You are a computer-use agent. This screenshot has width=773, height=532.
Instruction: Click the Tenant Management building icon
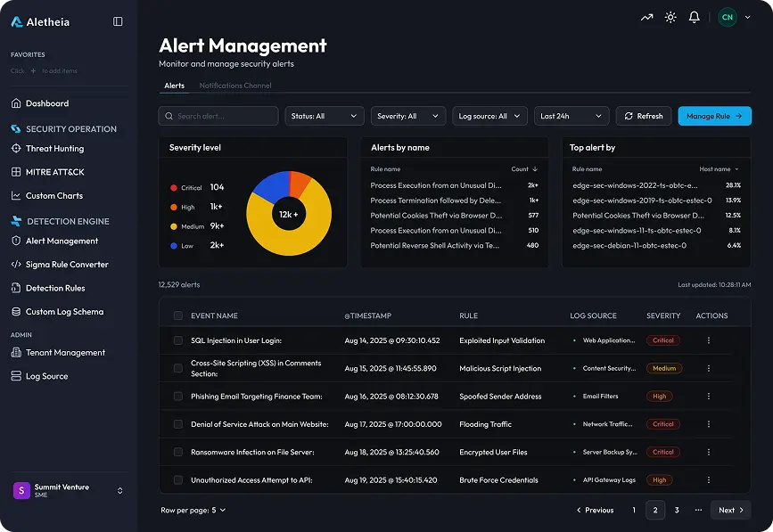pyautogui.click(x=16, y=353)
